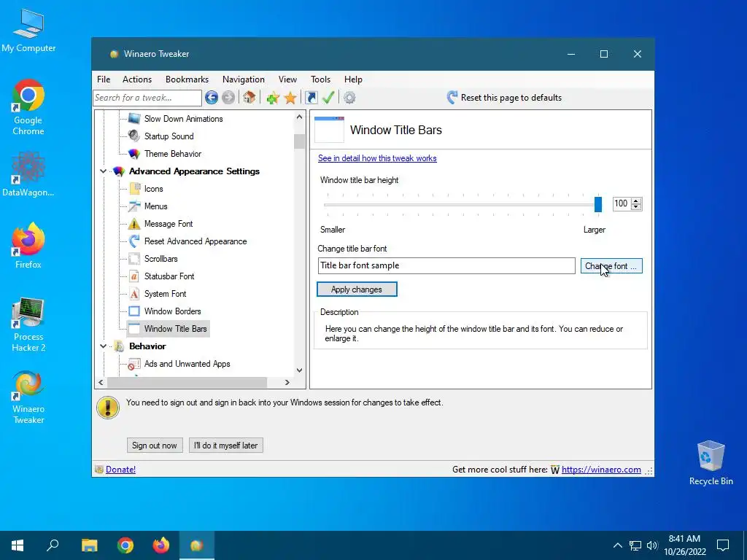Click the title bar height slider handle
747x560 pixels.
(598, 204)
